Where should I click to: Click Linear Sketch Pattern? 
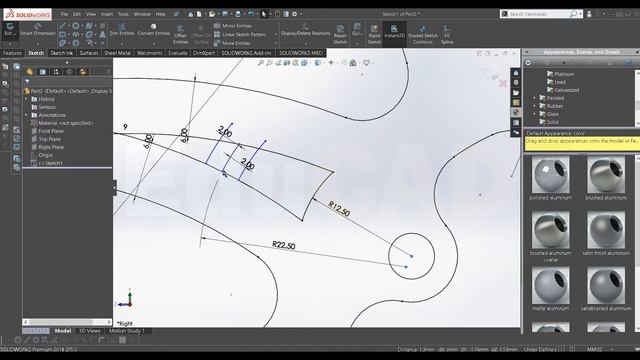(x=240, y=34)
